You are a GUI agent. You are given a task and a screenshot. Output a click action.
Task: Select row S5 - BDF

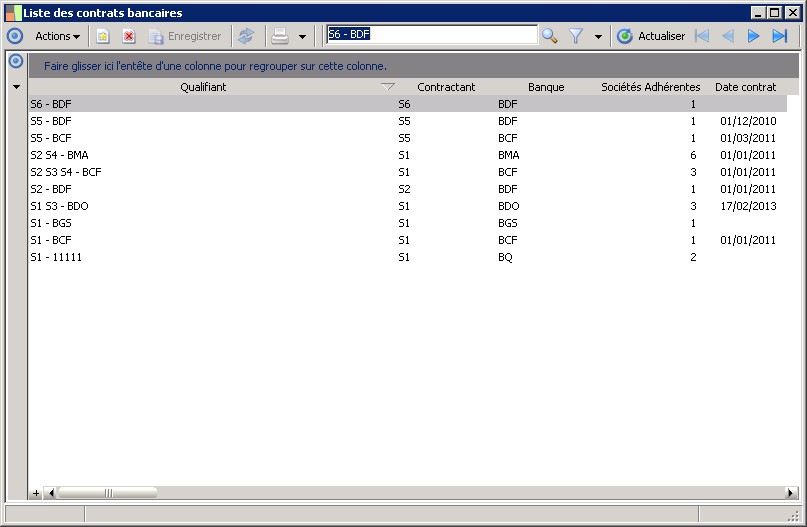408,121
